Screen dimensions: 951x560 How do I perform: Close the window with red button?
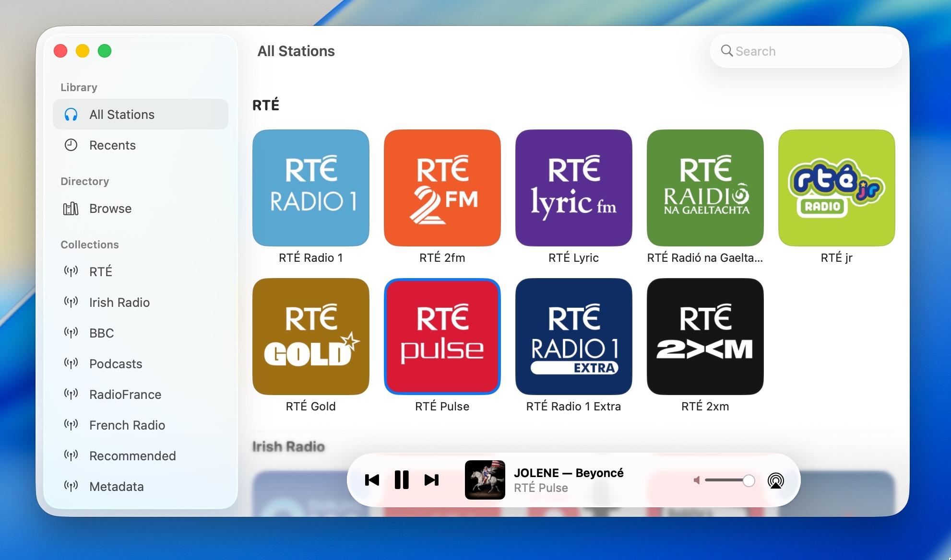point(60,51)
